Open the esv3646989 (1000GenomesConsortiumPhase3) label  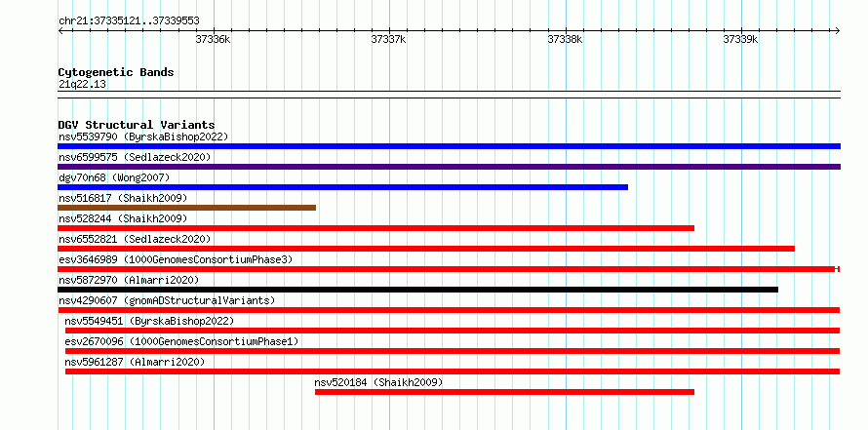(176, 259)
